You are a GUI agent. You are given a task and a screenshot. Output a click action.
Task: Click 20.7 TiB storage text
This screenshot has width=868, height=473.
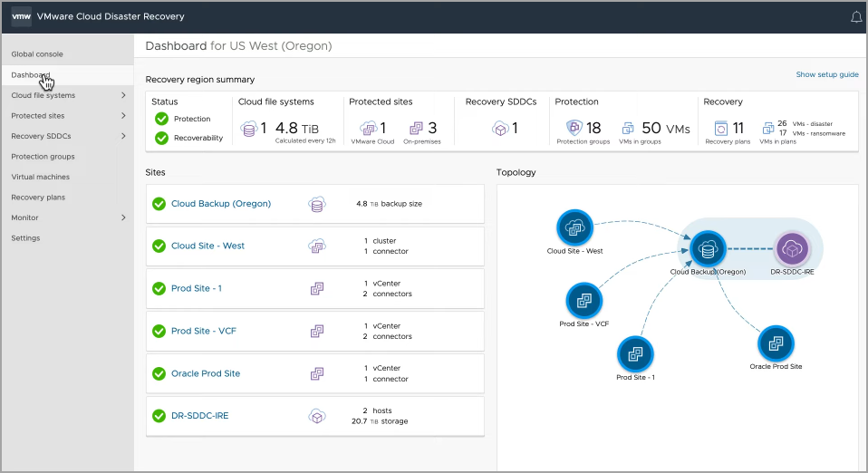pos(380,421)
